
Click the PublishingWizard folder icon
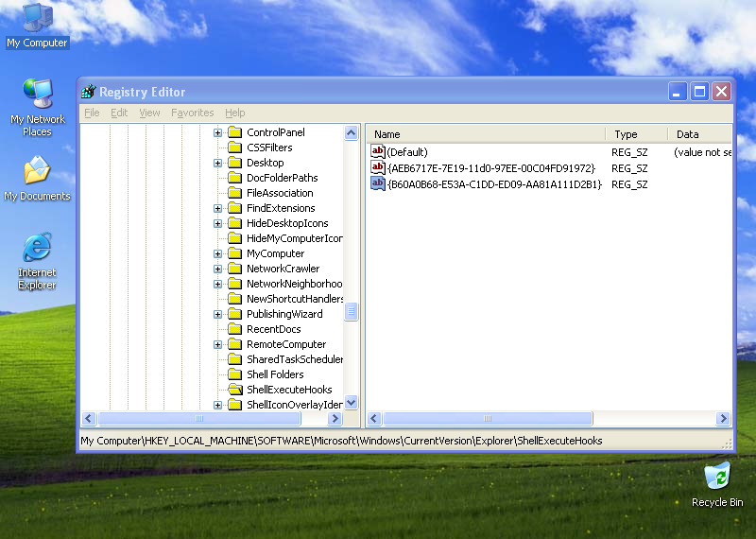pos(234,314)
